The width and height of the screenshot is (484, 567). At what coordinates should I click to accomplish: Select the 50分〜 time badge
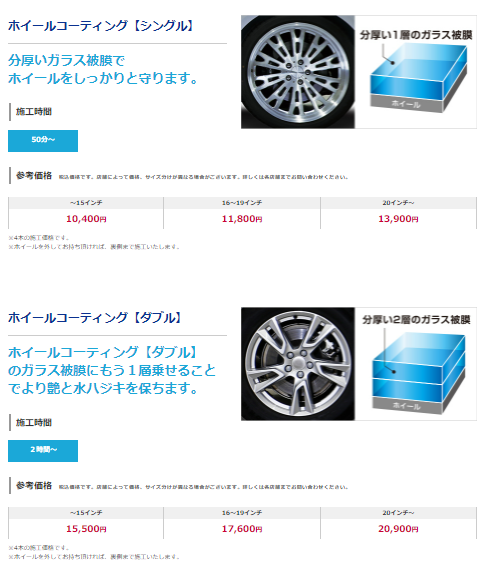pyautogui.click(x=43, y=141)
